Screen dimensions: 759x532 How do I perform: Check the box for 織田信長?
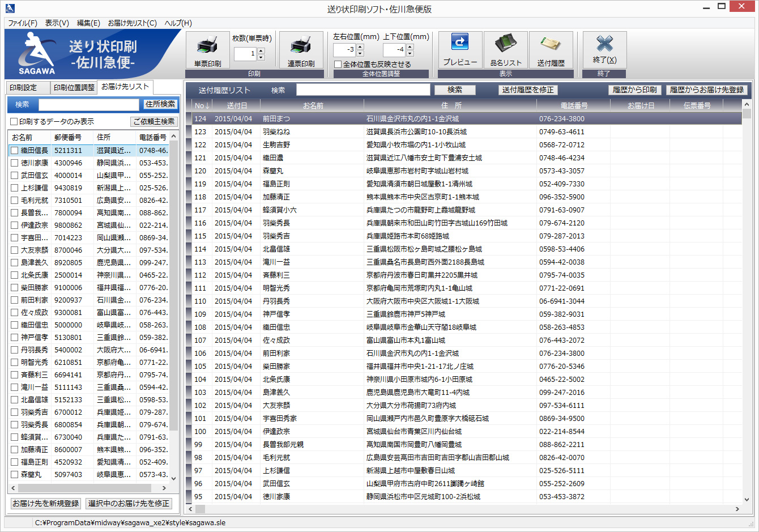coord(15,151)
